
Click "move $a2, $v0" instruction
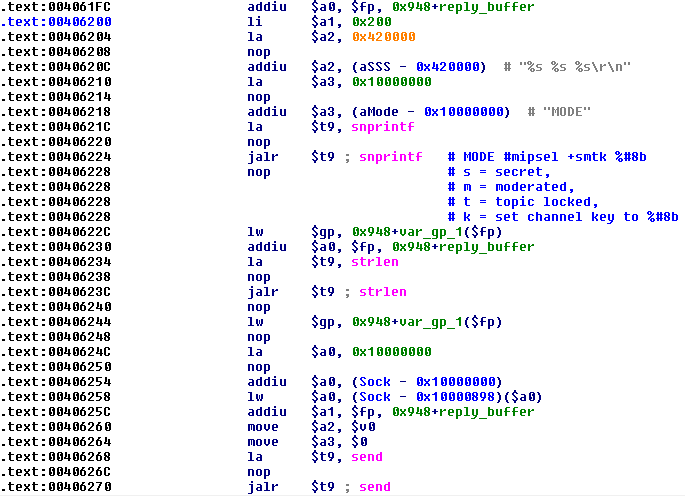(311, 427)
